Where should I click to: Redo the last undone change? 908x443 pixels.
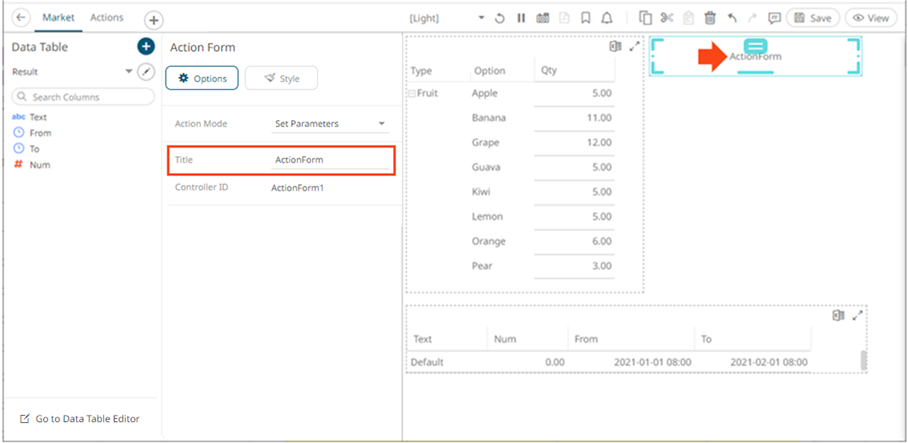(x=753, y=18)
